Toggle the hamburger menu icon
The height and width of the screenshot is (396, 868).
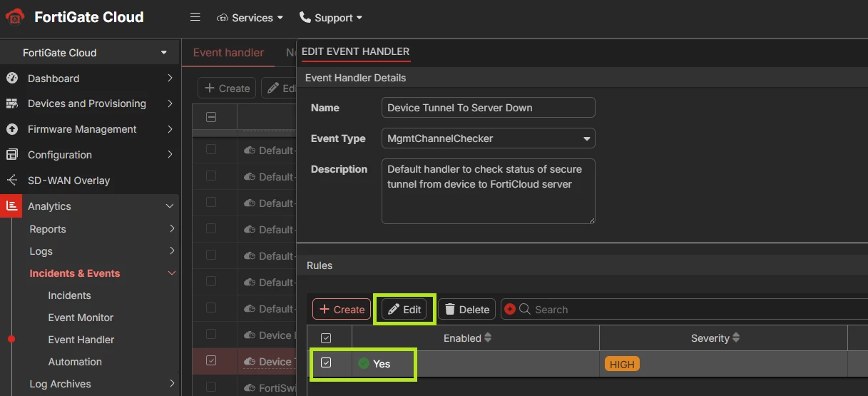195,17
